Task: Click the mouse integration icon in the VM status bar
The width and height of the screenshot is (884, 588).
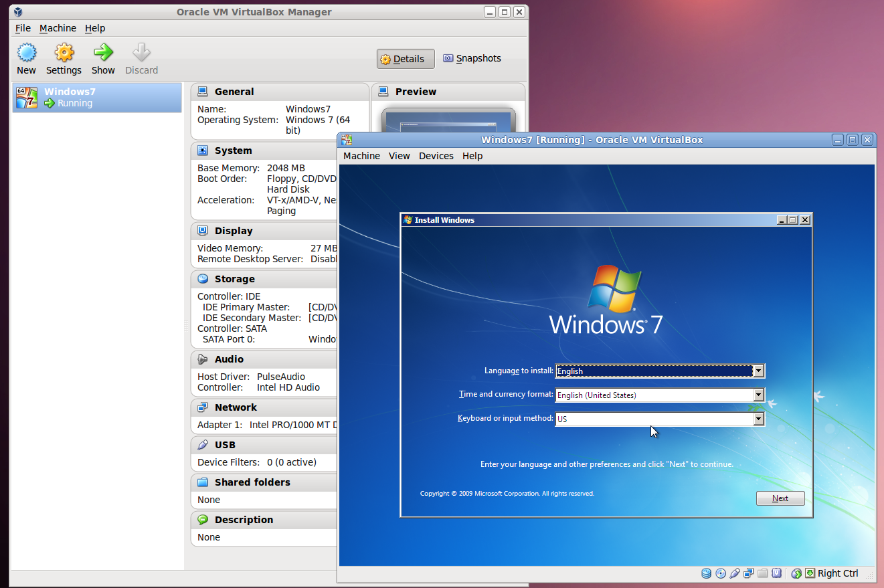Action: coord(796,573)
